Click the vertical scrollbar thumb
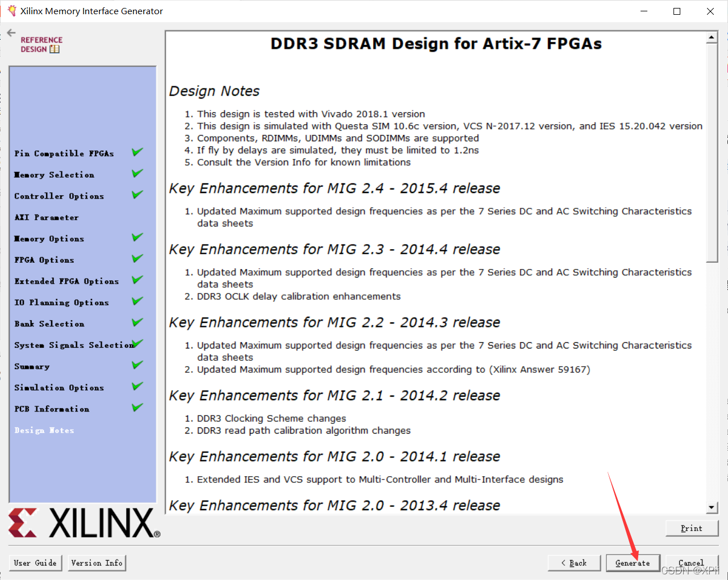Viewport: 728px width, 580px height. pyautogui.click(x=712, y=153)
